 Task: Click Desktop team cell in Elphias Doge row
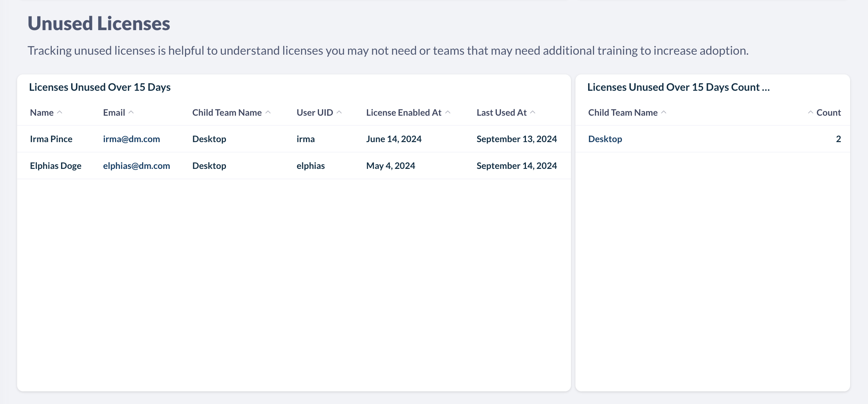tap(209, 166)
